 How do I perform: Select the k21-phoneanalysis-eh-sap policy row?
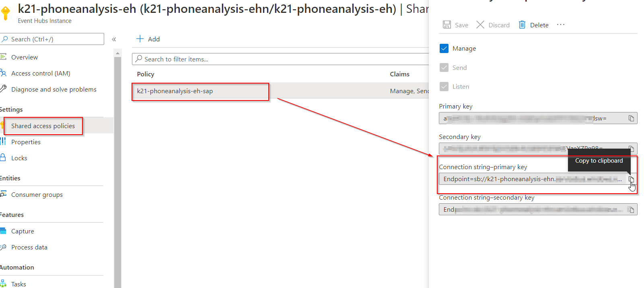[200, 91]
